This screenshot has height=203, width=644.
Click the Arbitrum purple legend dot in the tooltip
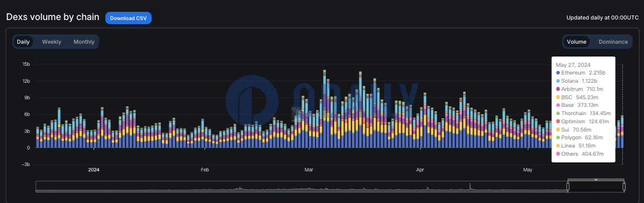point(558,89)
